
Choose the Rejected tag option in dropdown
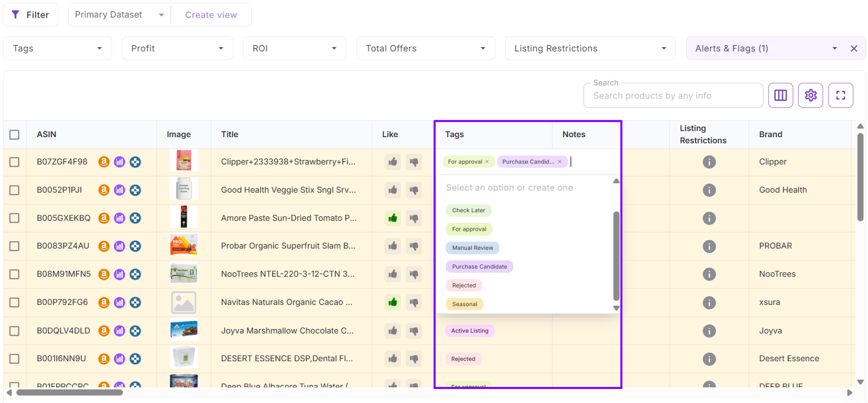point(464,285)
